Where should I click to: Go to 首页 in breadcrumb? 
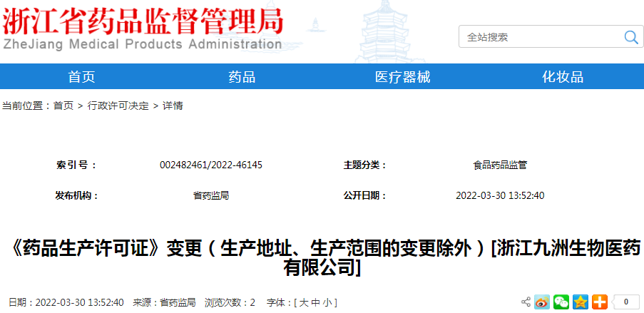pos(63,106)
